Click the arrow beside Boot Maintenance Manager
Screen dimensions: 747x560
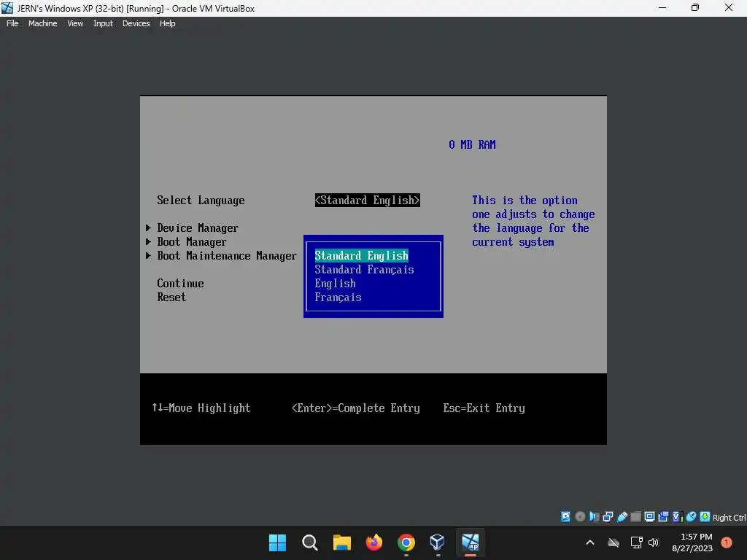(x=148, y=256)
